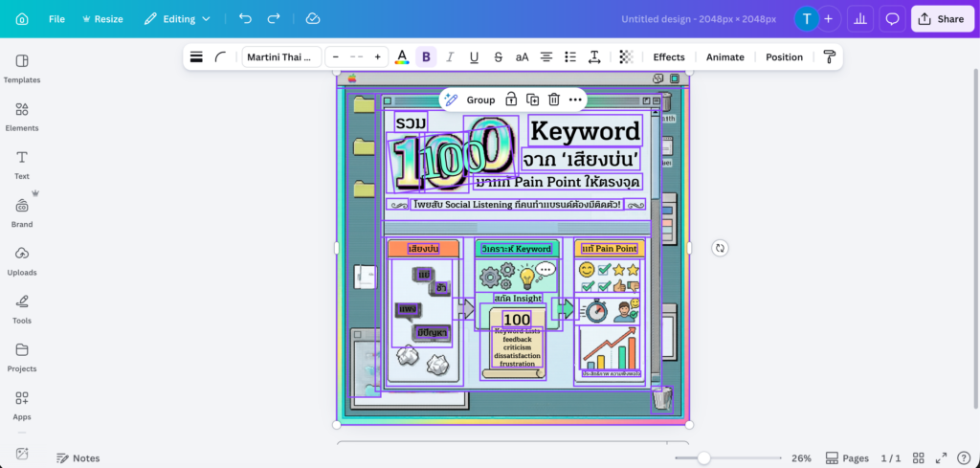Duplicate the selection with the copy icon

532,100
